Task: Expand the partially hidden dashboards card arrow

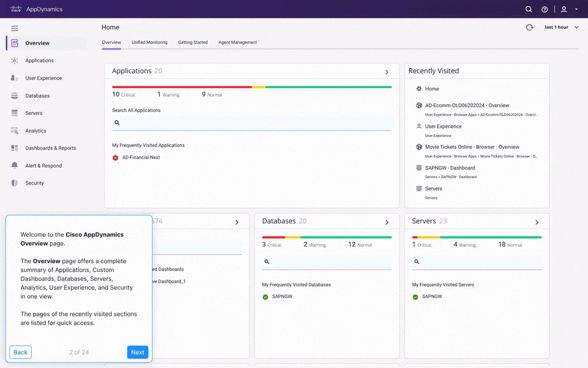Action: 236,223
